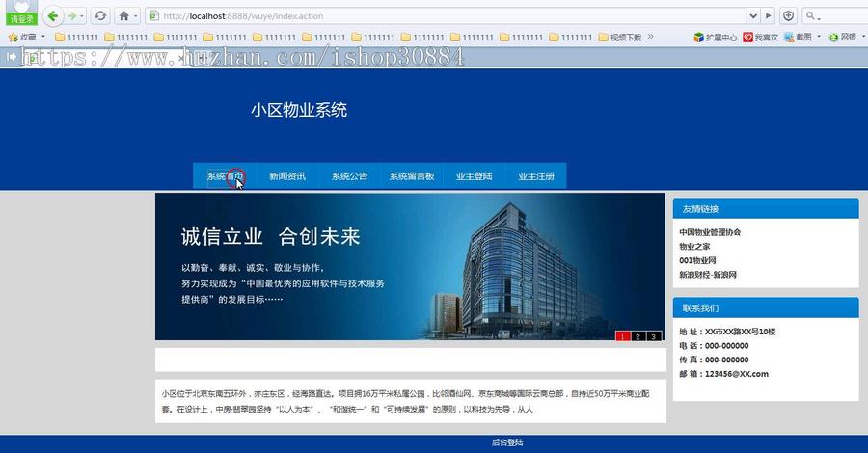The image size is (868, 453).
Task: Click the forward navigation arrow
Action: (x=72, y=16)
